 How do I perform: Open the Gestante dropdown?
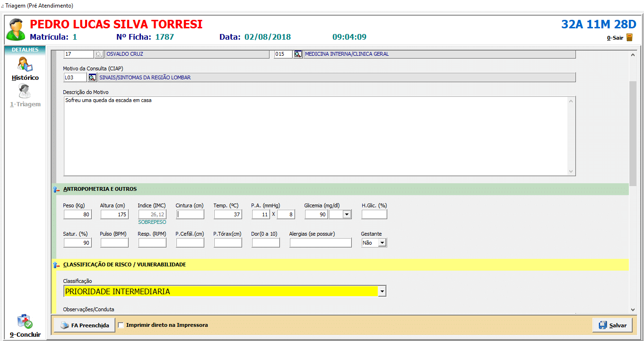tap(382, 243)
